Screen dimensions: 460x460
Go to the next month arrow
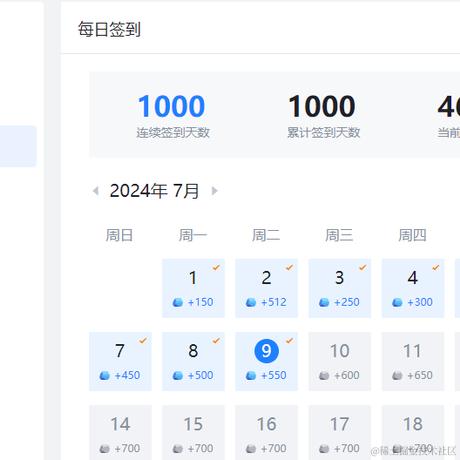point(215,191)
